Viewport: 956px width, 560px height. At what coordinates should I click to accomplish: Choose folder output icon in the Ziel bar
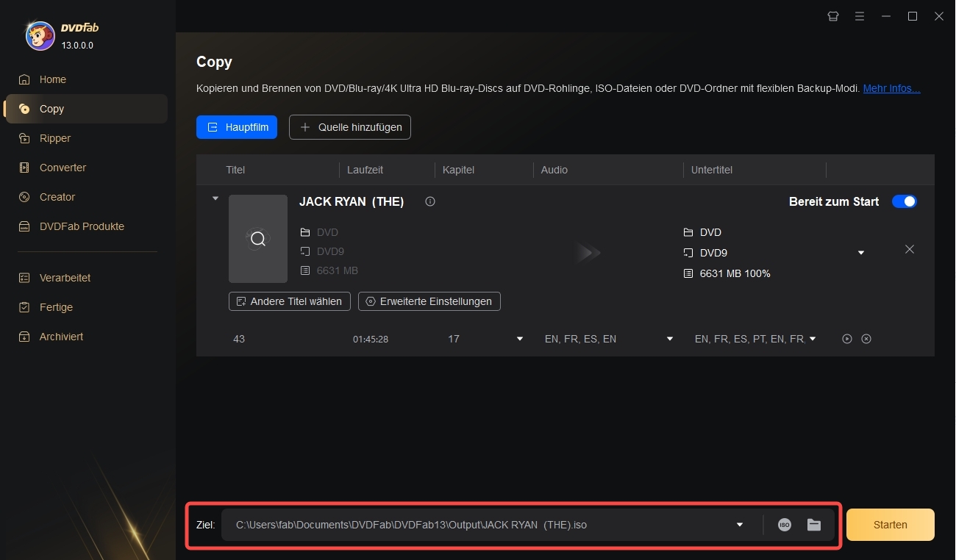point(814,525)
